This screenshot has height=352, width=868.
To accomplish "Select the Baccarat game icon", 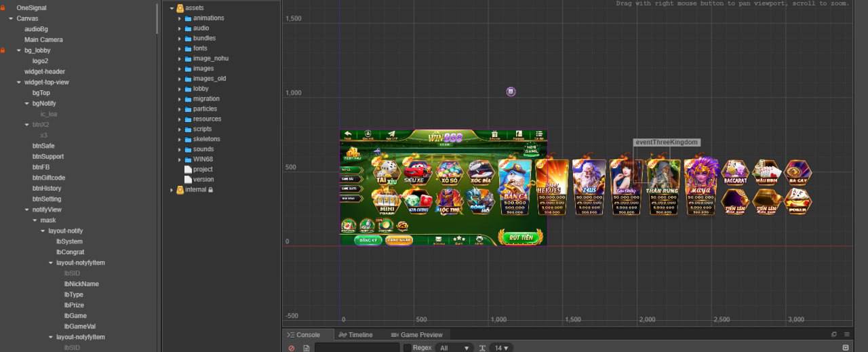I will pyautogui.click(x=735, y=172).
